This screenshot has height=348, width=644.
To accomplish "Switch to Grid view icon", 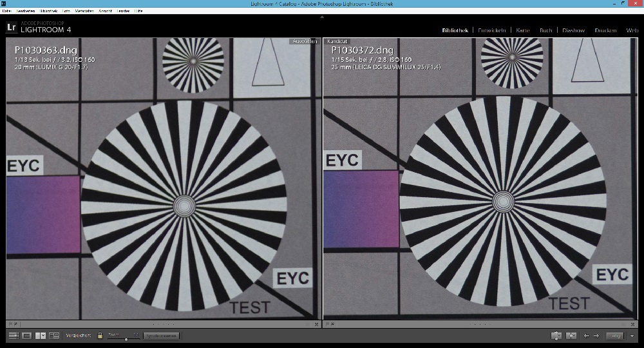I will point(14,336).
